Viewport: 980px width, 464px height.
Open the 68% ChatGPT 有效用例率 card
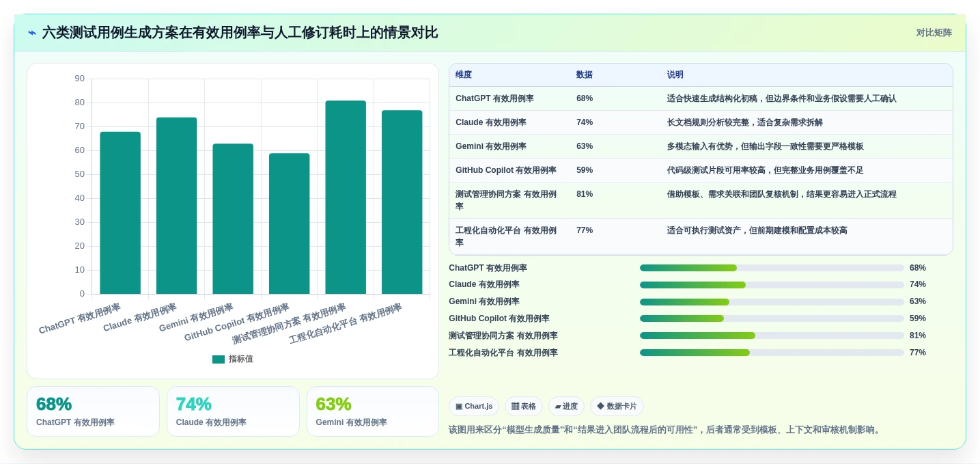(x=93, y=411)
